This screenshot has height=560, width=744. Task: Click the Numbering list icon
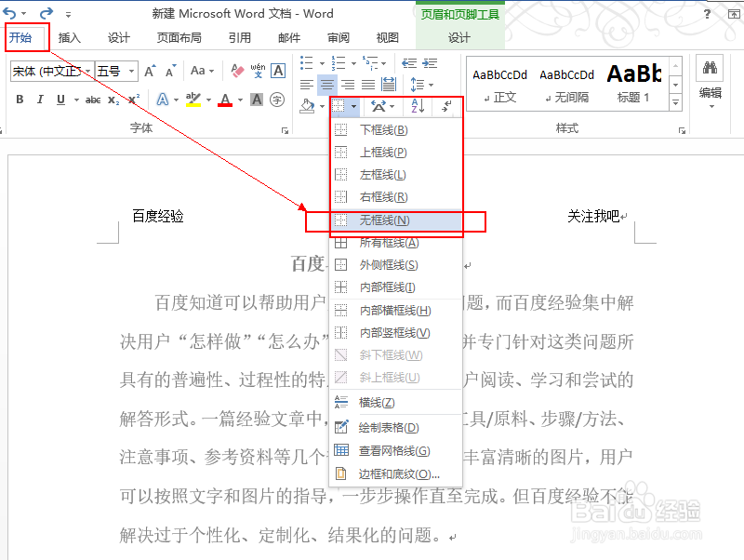point(339,62)
